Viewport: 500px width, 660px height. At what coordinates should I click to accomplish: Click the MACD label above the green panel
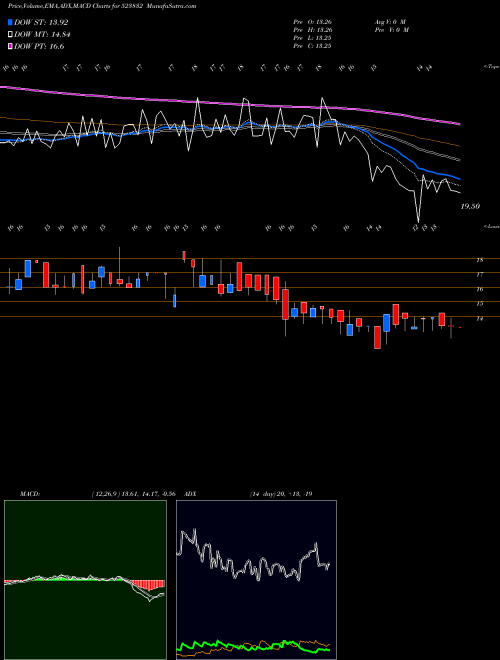(x=29, y=494)
